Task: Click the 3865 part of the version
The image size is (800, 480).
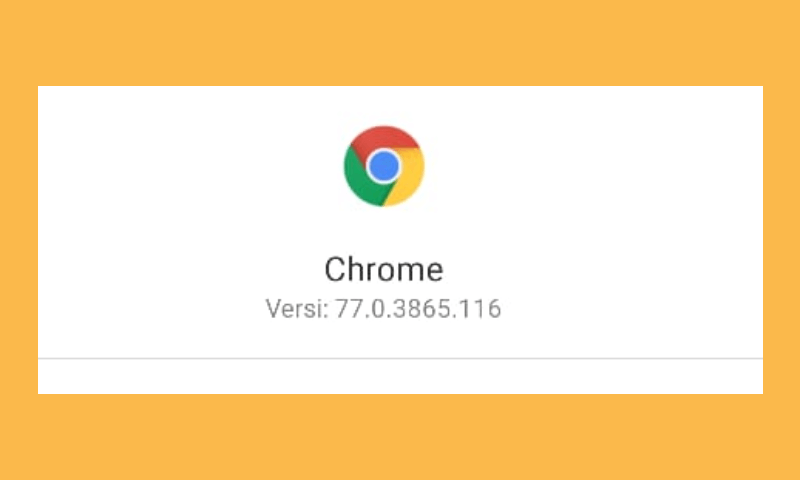Action: 426,309
